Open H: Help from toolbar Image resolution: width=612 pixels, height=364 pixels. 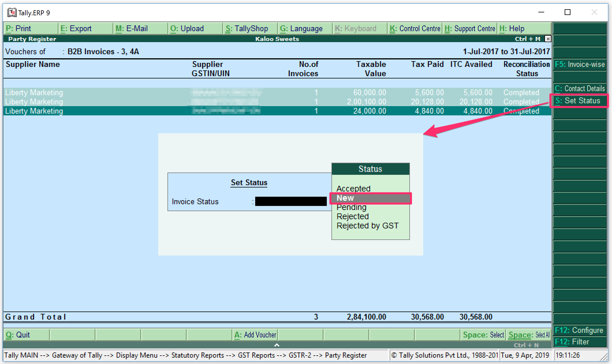pos(512,29)
